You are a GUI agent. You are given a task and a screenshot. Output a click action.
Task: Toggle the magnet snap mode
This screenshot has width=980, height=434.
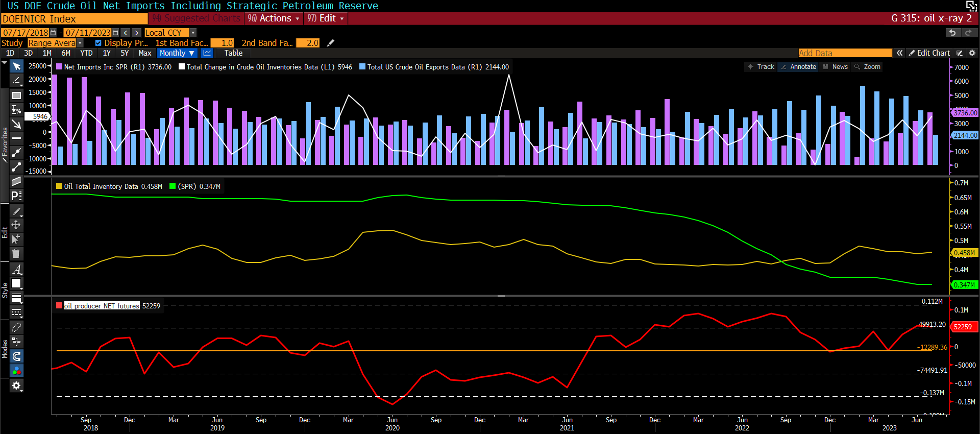pyautogui.click(x=16, y=356)
